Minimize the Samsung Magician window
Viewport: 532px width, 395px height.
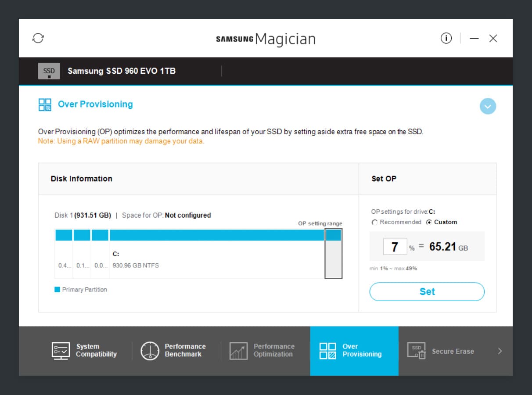(x=474, y=39)
